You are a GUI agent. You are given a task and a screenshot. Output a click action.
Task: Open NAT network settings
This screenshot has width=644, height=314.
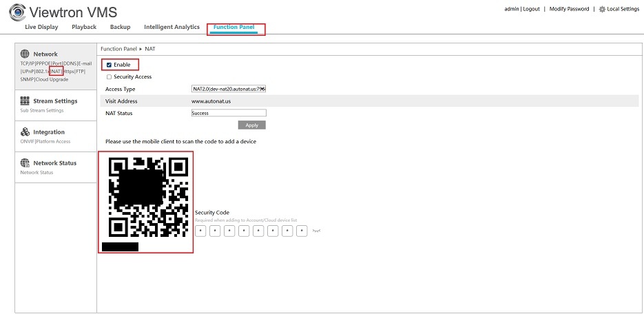tap(56, 72)
